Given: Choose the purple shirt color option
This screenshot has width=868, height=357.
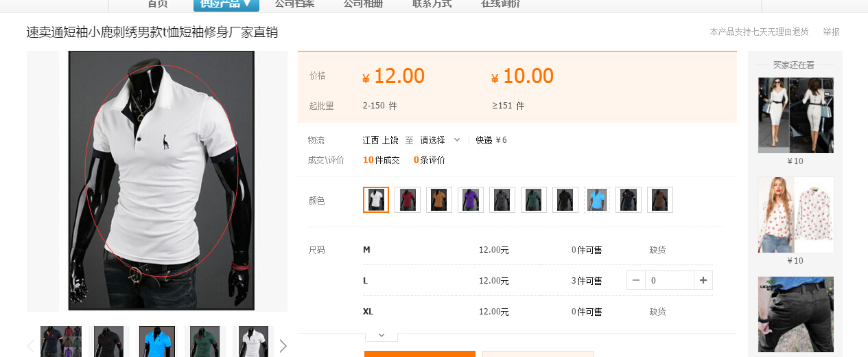Looking at the screenshot, I should [x=471, y=200].
